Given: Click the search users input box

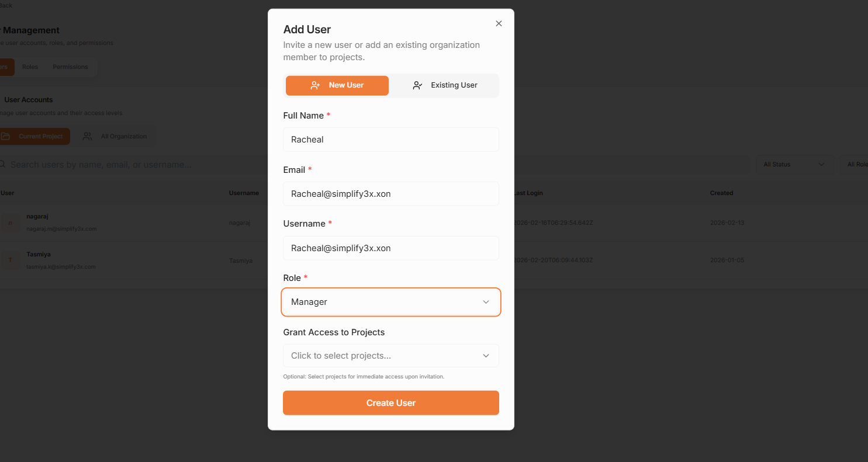Looking at the screenshot, I should [x=374, y=165].
